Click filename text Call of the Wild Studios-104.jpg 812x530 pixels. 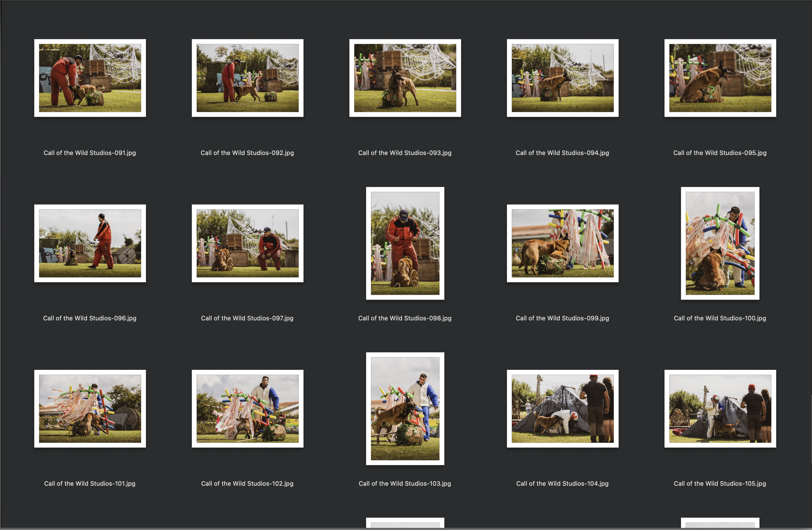pos(562,483)
